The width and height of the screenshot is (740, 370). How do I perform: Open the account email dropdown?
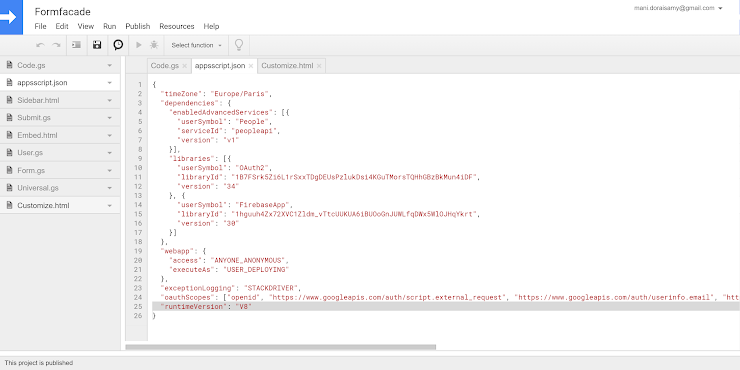(678, 8)
